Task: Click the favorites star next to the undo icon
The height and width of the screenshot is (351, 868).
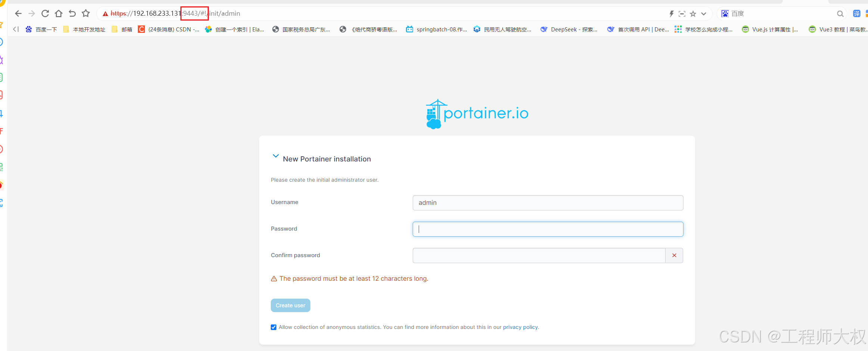Action: (86, 13)
